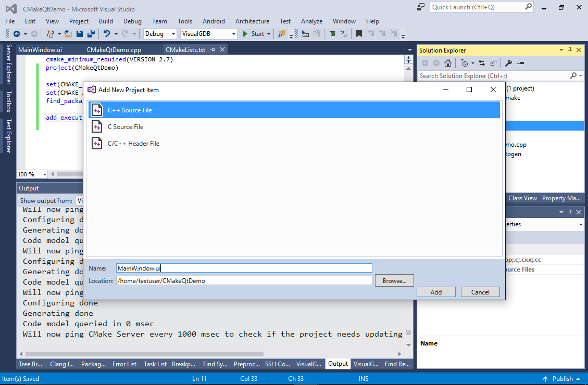Click the Solution Explorer search magnifier icon
588x385 pixels.
pos(573,75)
